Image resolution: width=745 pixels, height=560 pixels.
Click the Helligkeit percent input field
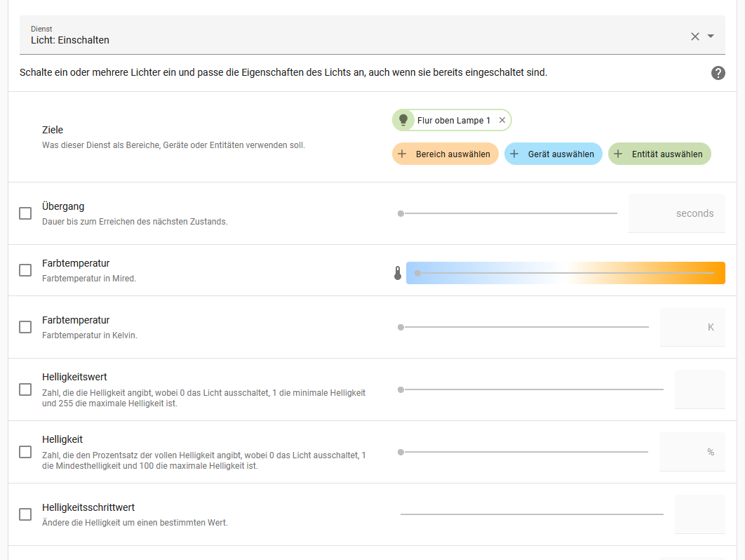(x=691, y=452)
